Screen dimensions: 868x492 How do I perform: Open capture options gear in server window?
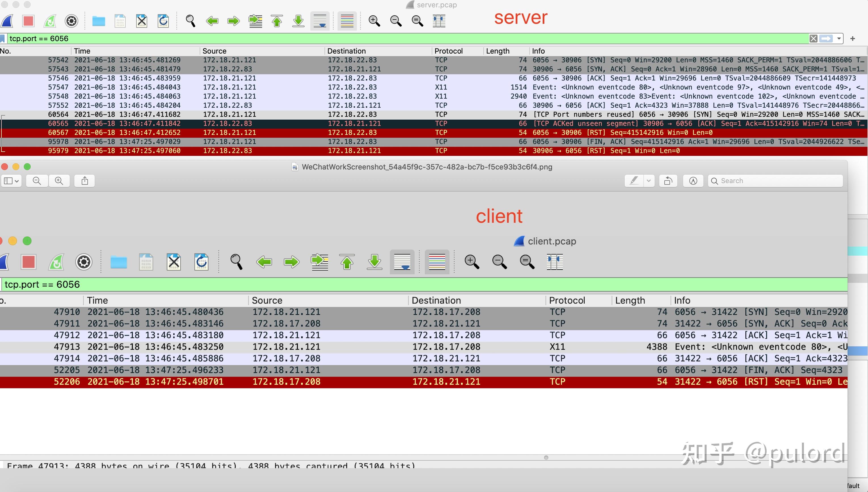(x=71, y=21)
